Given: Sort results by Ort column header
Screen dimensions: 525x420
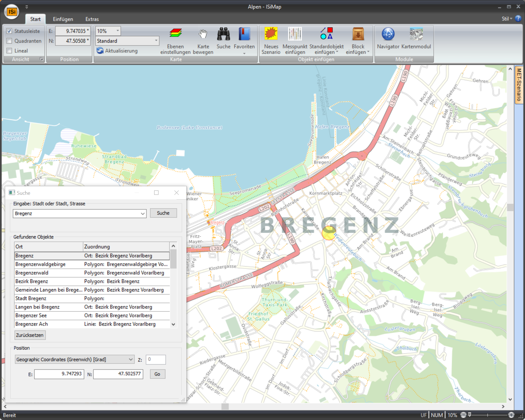Looking at the screenshot, I should click(48, 247).
